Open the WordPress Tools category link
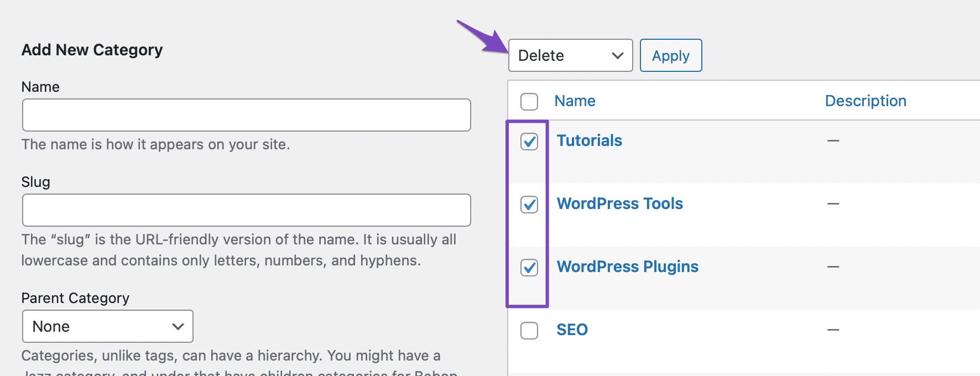Viewport: 980px width, 376px height. point(620,203)
